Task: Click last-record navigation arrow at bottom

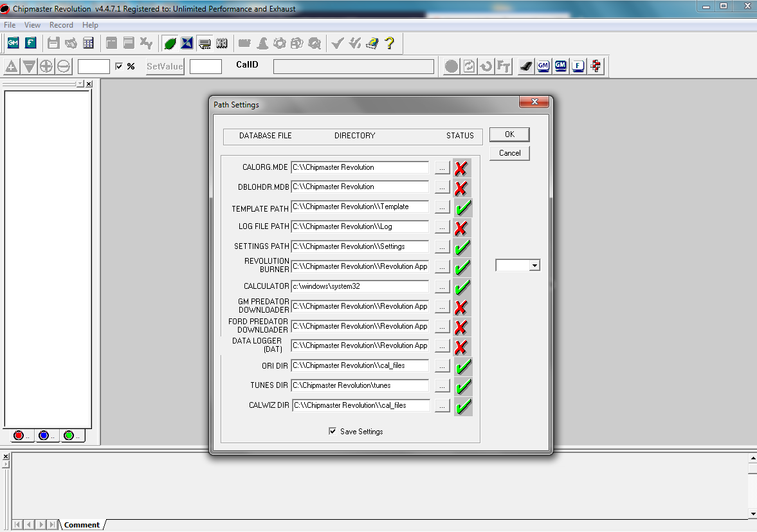Action: coord(52,524)
